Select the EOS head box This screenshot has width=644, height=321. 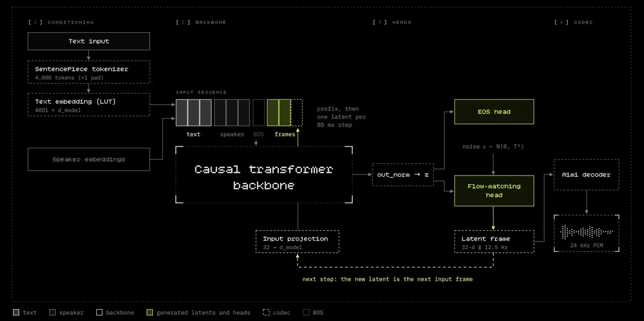(494, 112)
